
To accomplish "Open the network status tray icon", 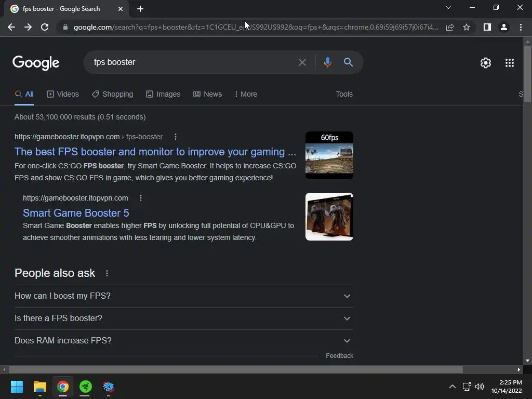I will (x=467, y=387).
